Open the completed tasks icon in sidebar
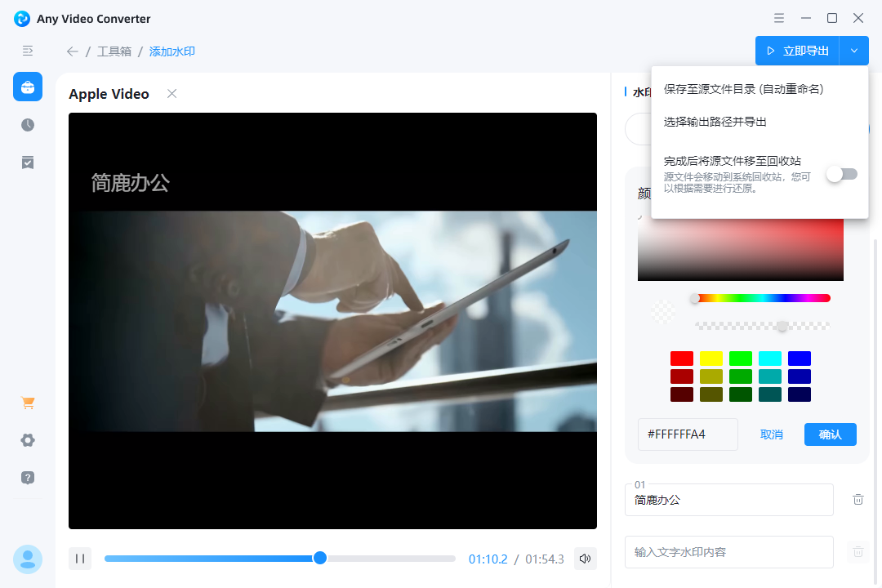 [x=28, y=163]
